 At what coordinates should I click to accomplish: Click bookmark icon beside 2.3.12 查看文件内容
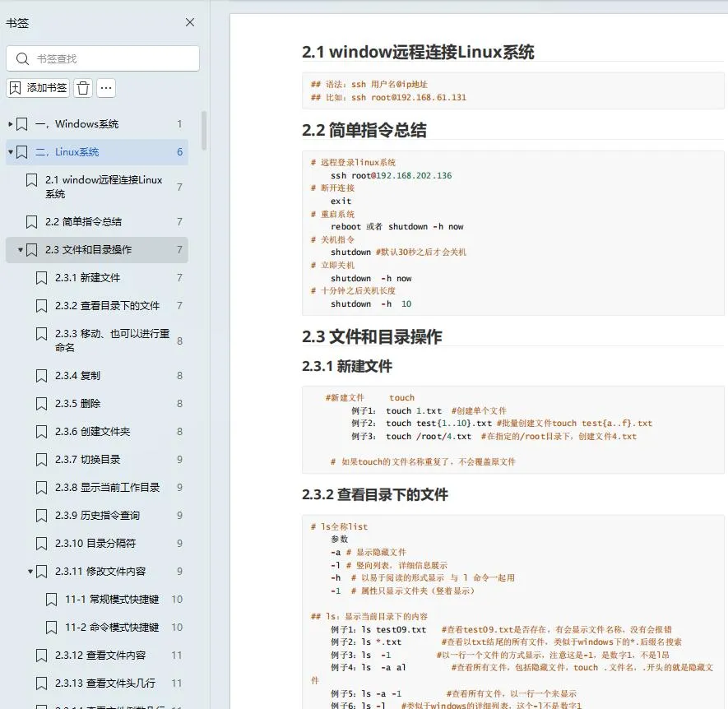pyautogui.click(x=41, y=656)
